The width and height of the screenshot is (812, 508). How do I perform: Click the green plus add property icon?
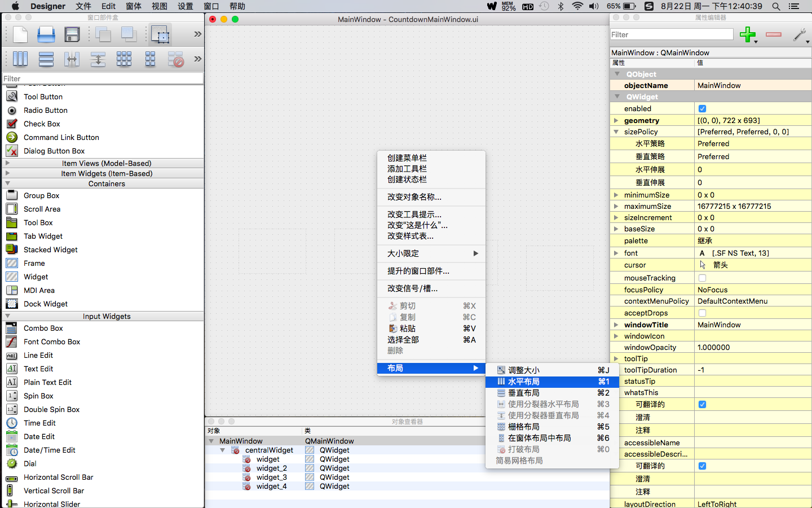748,34
